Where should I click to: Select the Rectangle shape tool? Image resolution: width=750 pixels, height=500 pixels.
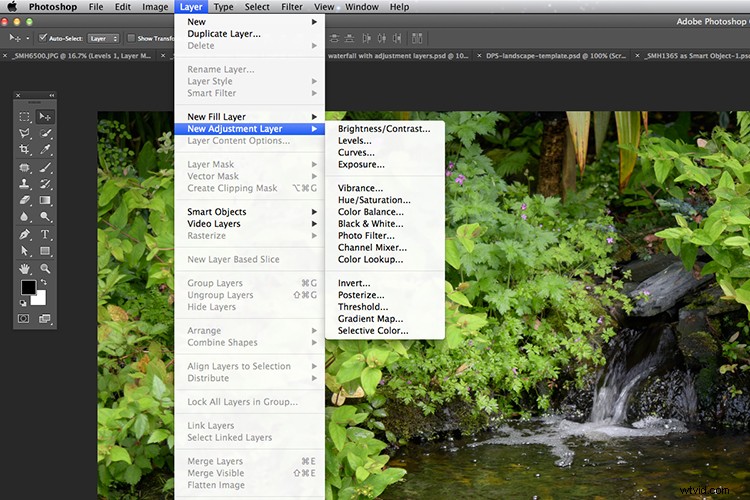pyautogui.click(x=45, y=251)
